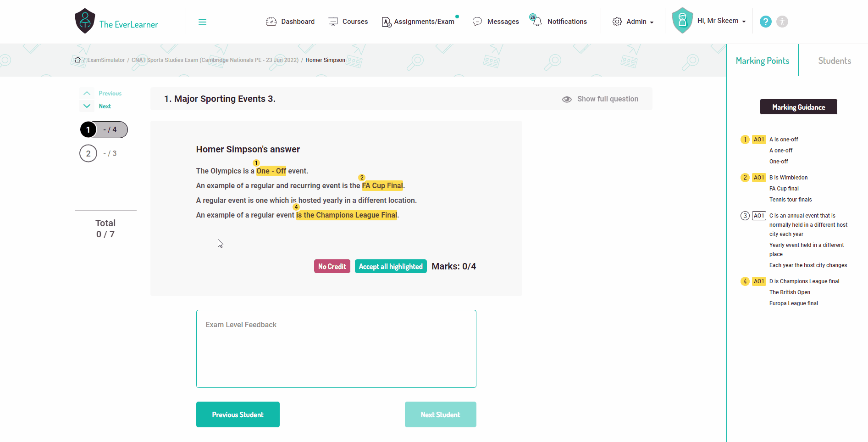Click the Admin gear icon
This screenshot has width=868, height=442.
[617, 22]
